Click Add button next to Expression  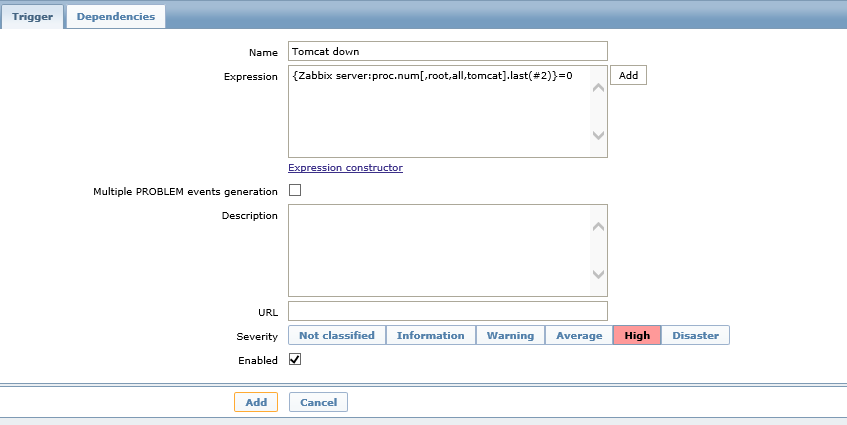(628, 76)
